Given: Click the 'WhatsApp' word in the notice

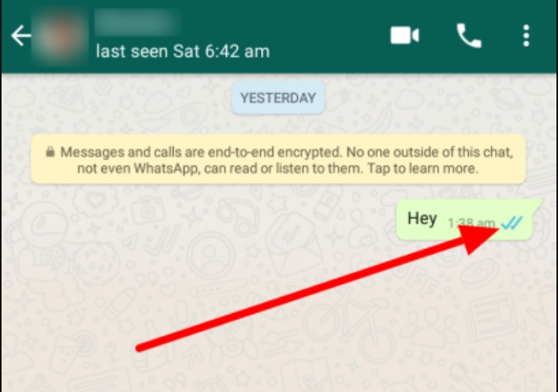Looking at the screenshot, I should tap(165, 168).
